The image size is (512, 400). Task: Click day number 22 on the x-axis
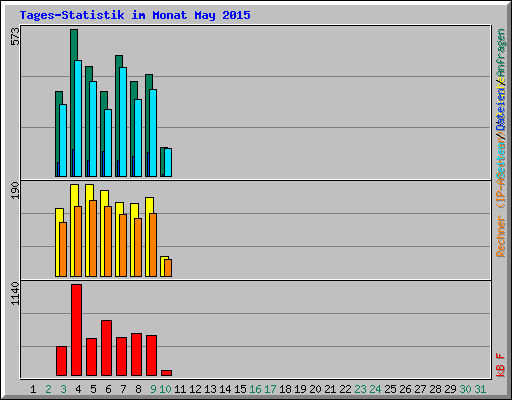point(345,389)
